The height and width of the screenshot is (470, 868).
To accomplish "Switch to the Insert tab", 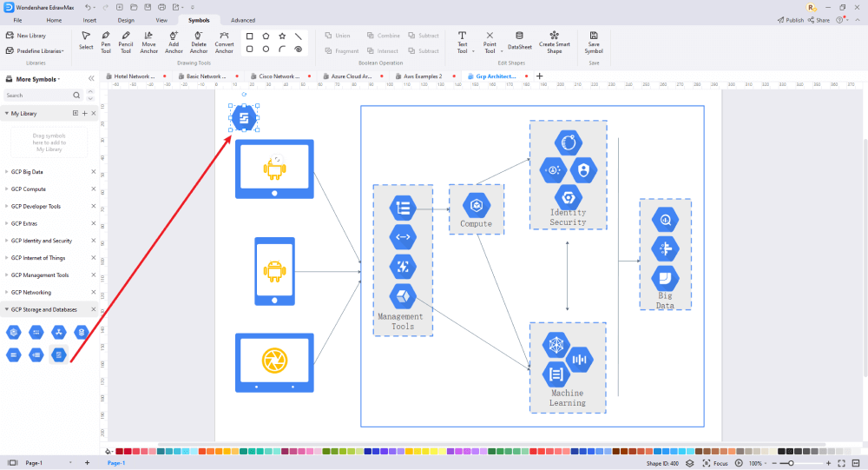I will point(89,20).
